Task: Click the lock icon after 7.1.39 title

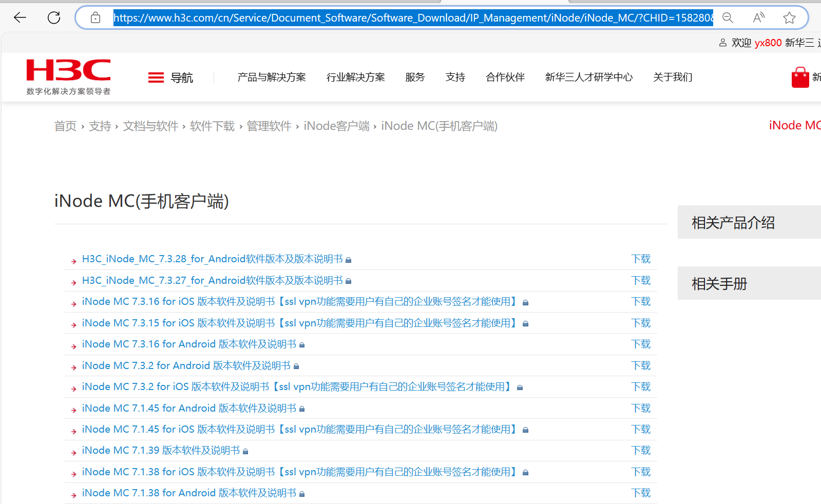Action: (245, 452)
